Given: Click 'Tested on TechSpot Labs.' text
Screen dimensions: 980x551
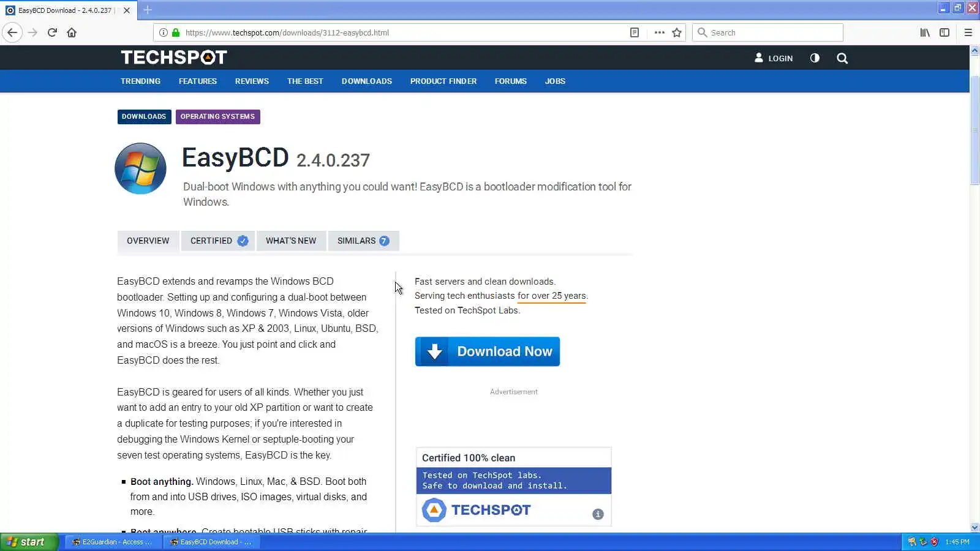Looking at the screenshot, I should click(x=467, y=310).
